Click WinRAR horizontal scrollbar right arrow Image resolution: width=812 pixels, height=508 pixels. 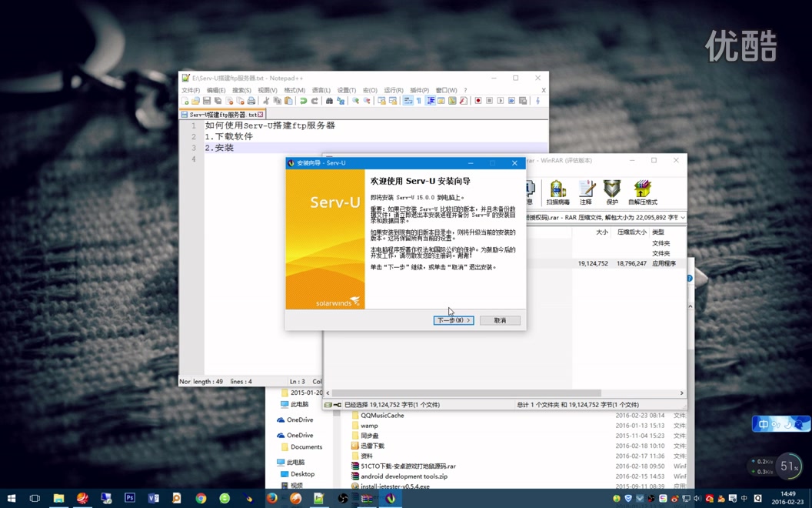681,393
